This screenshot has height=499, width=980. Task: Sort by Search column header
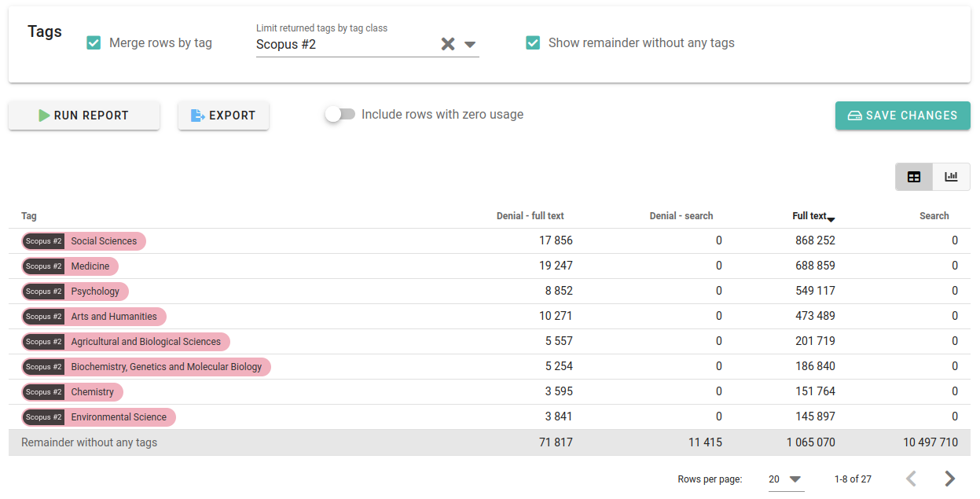[934, 216]
